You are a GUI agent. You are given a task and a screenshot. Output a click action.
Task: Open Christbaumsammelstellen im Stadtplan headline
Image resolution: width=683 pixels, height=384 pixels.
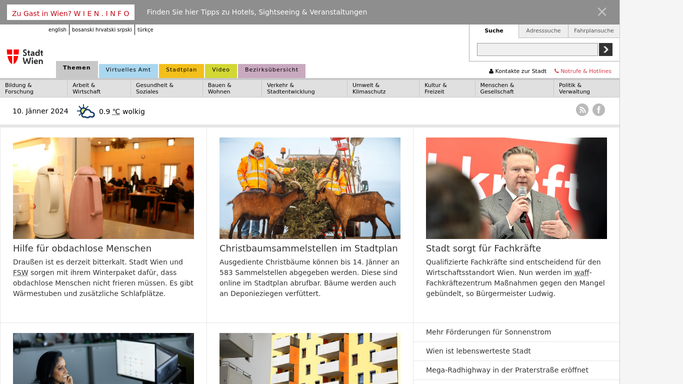tap(308, 248)
